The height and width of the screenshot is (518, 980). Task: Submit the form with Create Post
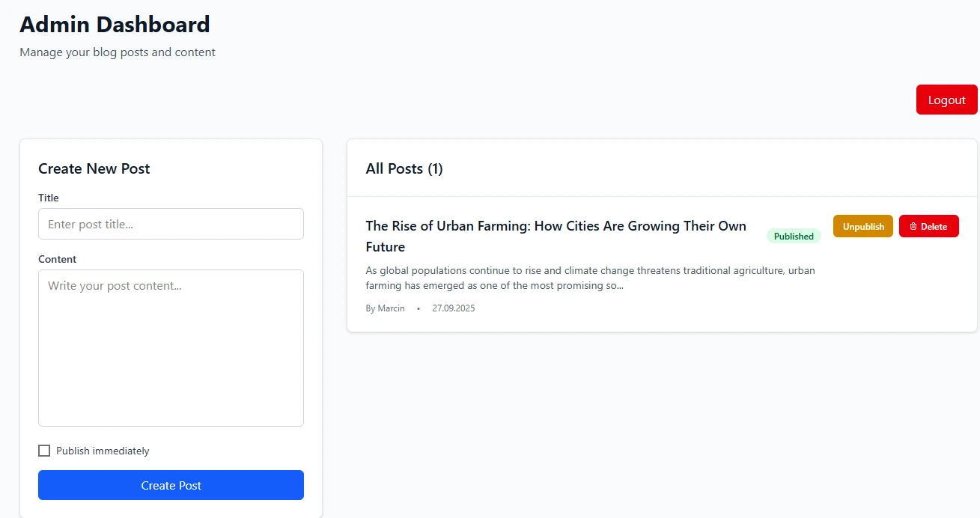coord(171,485)
